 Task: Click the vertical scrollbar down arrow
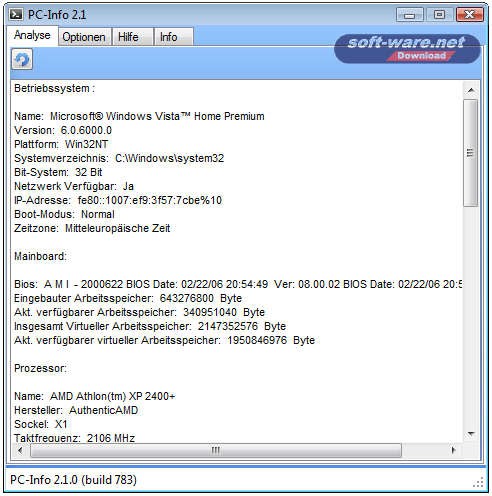click(471, 434)
